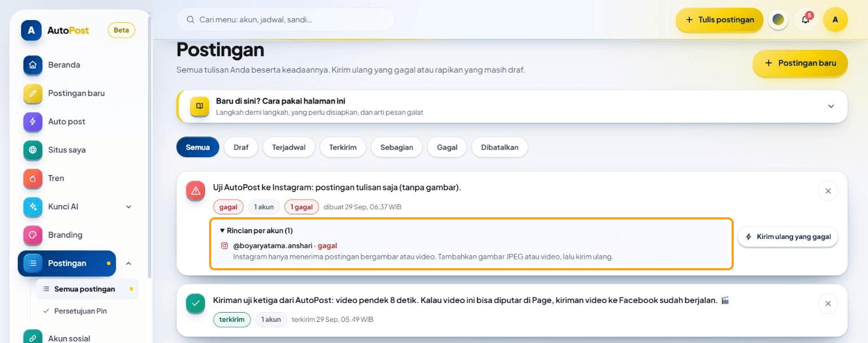Collapse the Postingan submenu chevron

point(128,263)
